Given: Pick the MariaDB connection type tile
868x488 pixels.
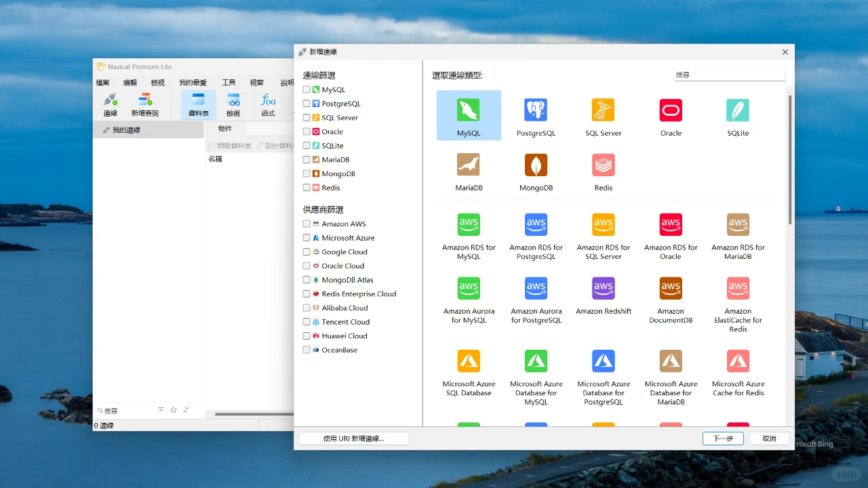Looking at the screenshot, I should coord(469,170).
